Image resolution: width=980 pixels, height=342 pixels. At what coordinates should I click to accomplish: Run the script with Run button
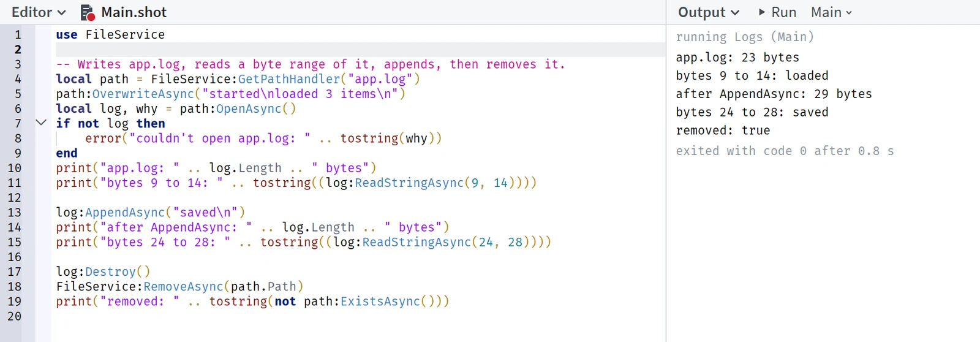pyautogui.click(x=777, y=12)
